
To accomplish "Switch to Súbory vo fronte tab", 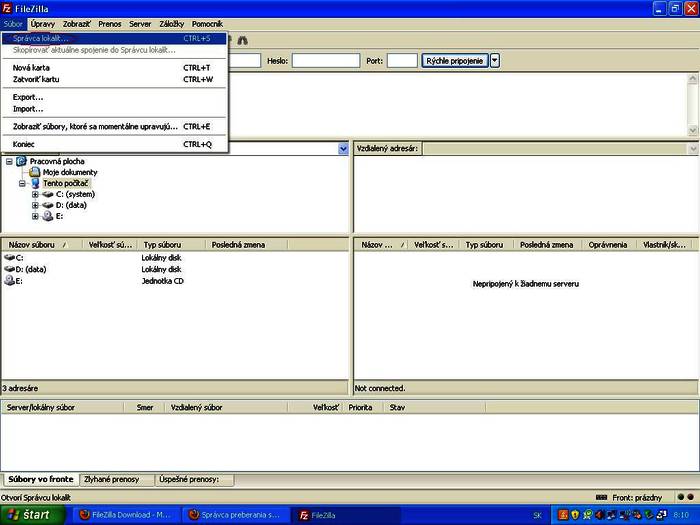I will point(41,479).
